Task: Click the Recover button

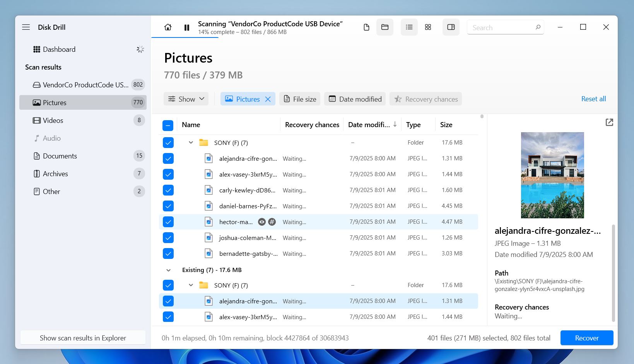Action: [x=587, y=338]
